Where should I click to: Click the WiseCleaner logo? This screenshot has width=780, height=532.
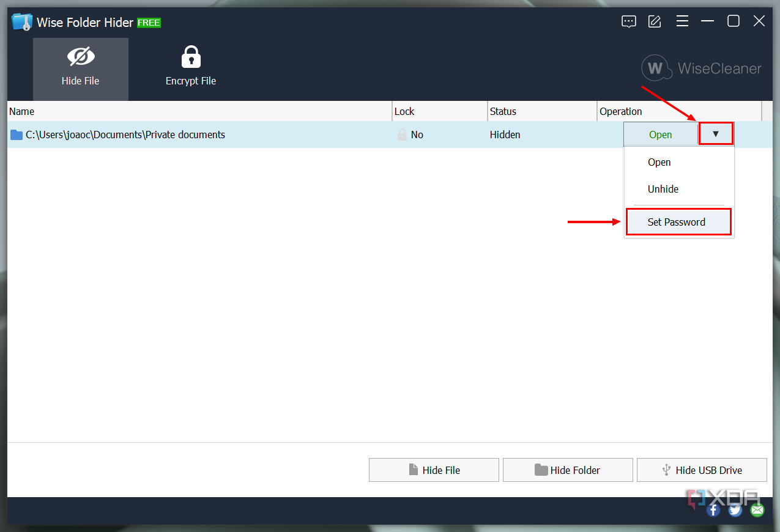pyautogui.click(x=700, y=68)
